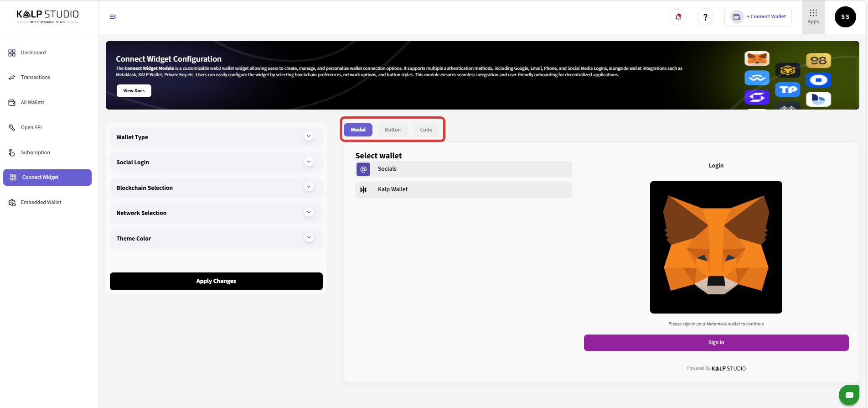Open the green chat support widget
Viewport: 868px width, 408px height.
click(849, 395)
